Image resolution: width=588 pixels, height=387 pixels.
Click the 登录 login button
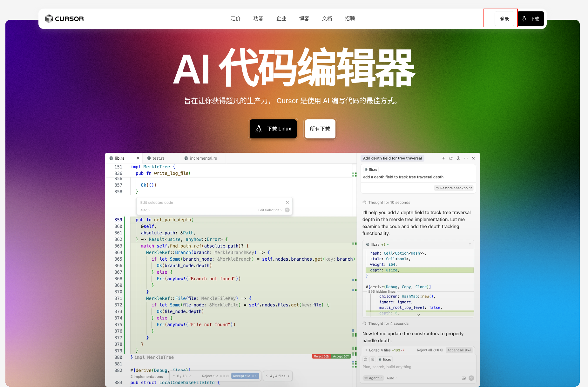(504, 19)
